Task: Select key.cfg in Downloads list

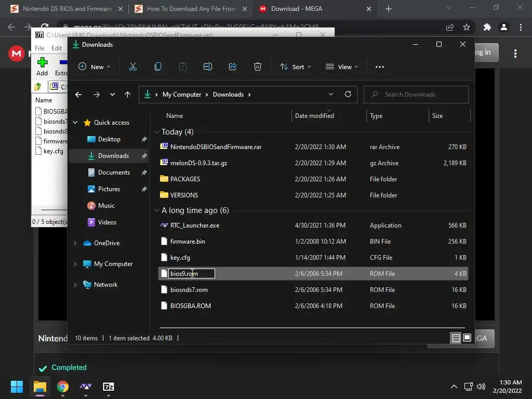Action: [180, 258]
